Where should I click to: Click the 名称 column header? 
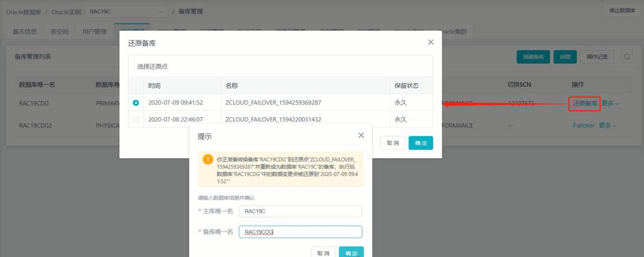coord(232,86)
